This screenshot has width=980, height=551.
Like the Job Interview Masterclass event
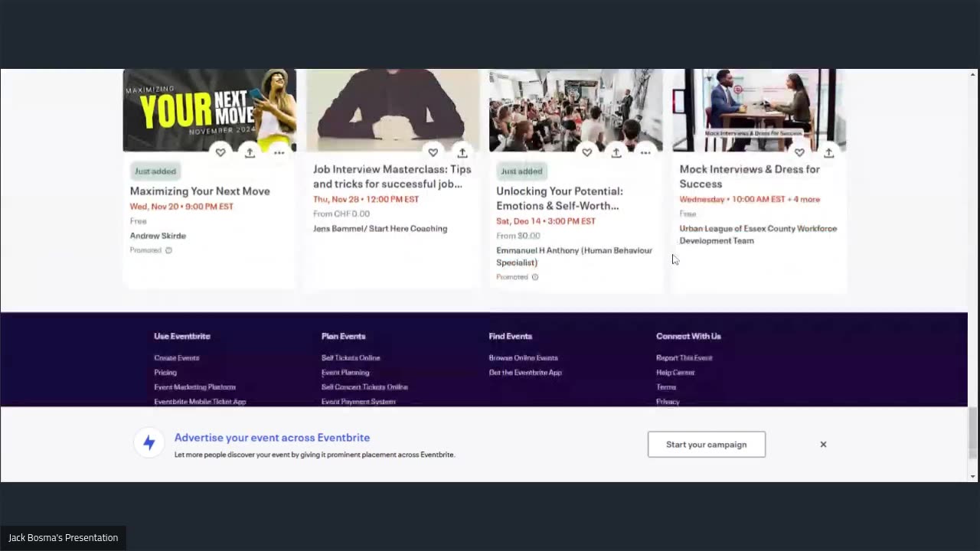click(433, 152)
